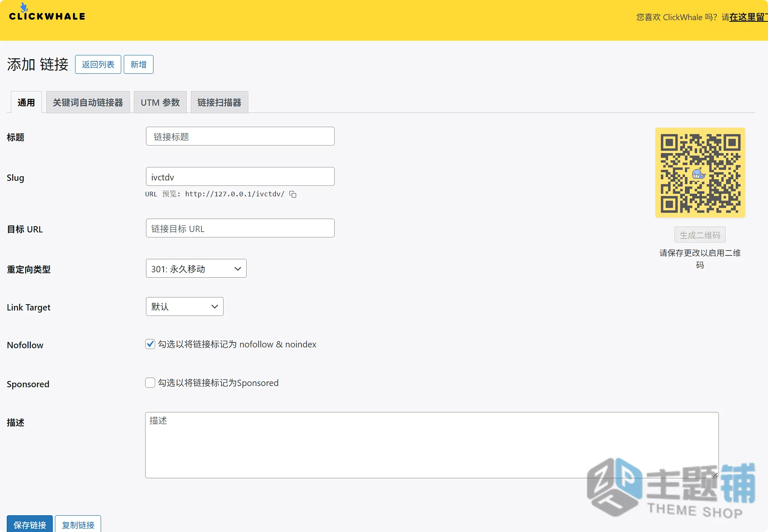Copy the URL preview link icon
Image resolution: width=768 pixels, height=532 pixels.
[x=293, y=194]
